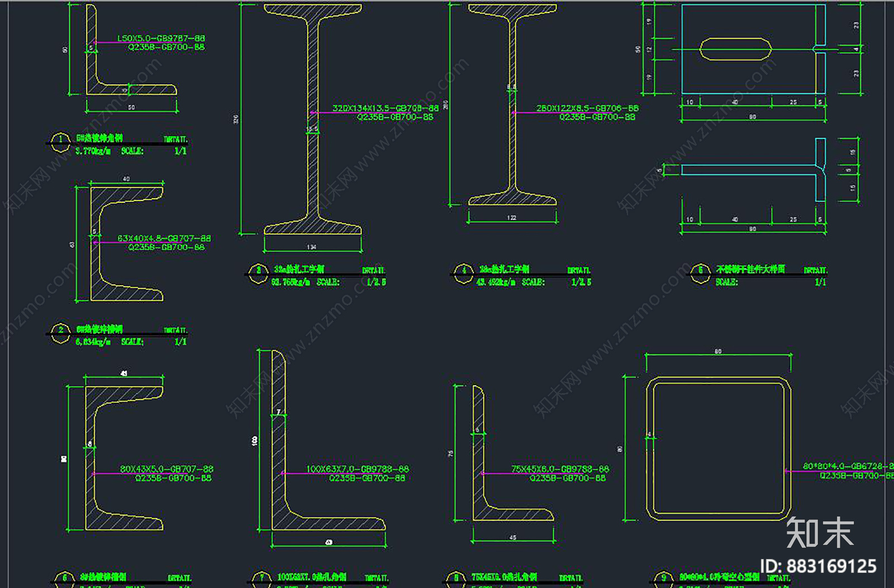Select the 32a hot-rolled I-beam title text
The height and width of the screenshot is (588, 894).
pos(299,269)
